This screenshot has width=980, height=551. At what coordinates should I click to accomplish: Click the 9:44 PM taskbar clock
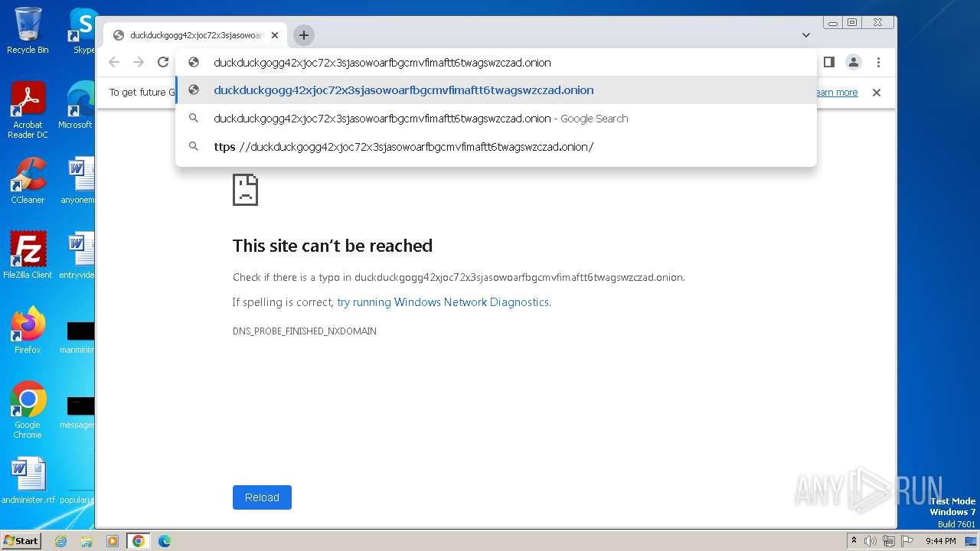941,541
